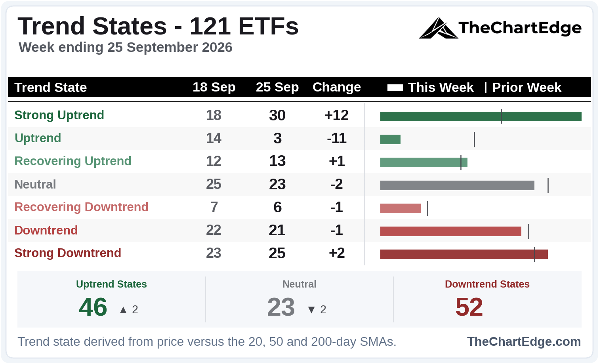Viewport: 599px width, 364px height.
Task: Click the white This Week legend swatch
Action: (x=395, y=88)
